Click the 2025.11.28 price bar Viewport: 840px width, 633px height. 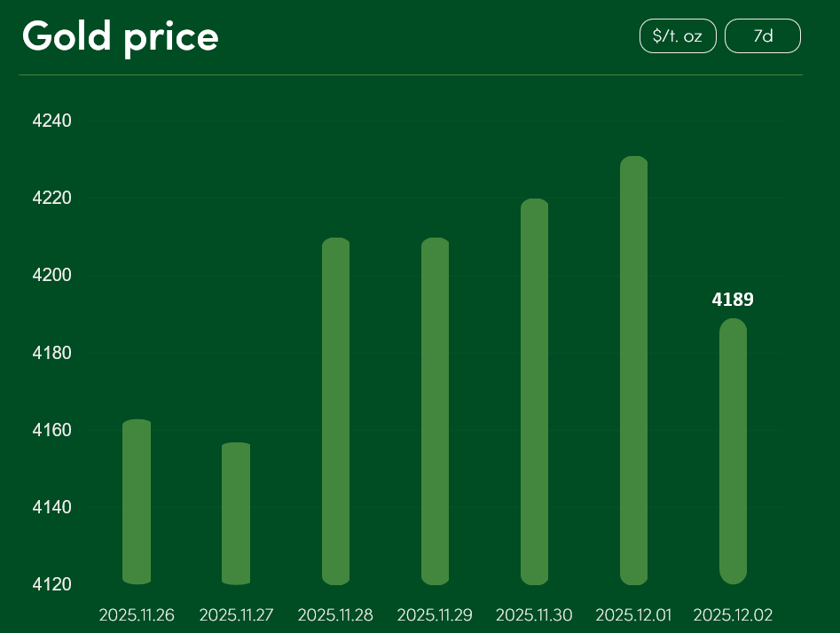(335, 411)
